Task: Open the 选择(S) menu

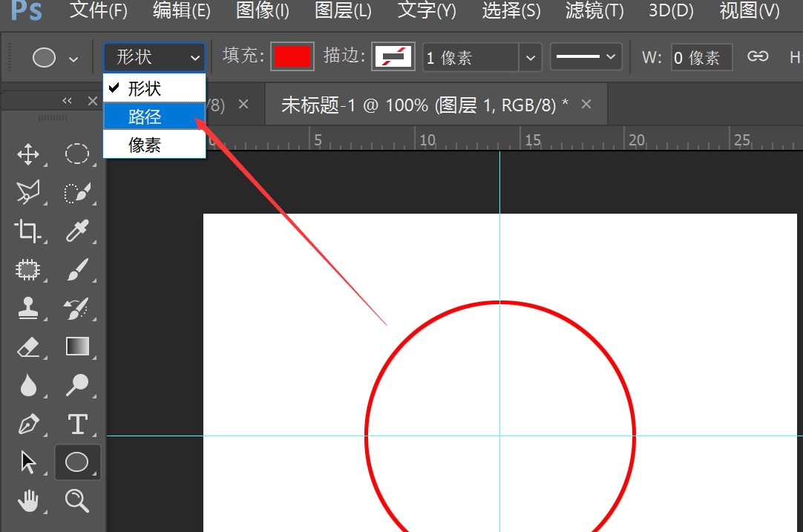Action: coord(511,10)
